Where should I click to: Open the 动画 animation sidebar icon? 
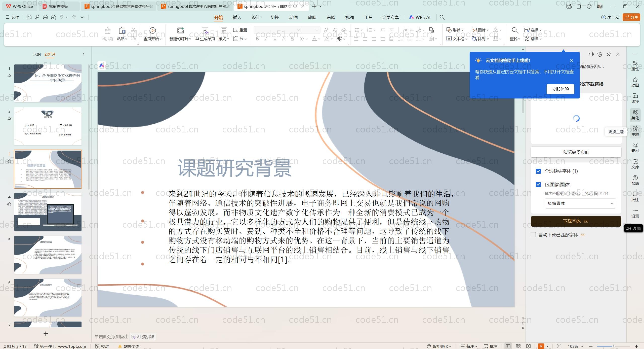(x=635, y=82)
